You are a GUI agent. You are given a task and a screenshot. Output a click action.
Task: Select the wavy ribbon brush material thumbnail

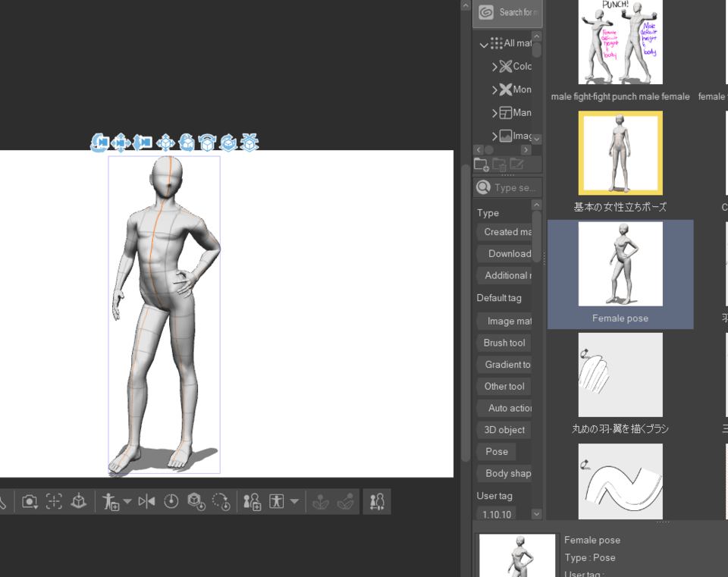coord(620,481)
